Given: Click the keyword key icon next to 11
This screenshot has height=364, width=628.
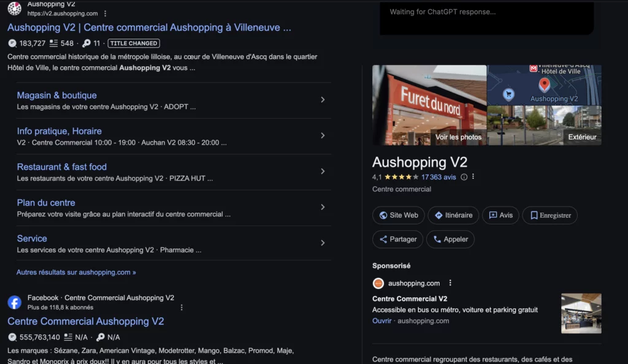Looking at the screenshot, I should pyautogui.click(x=86, y=43).
